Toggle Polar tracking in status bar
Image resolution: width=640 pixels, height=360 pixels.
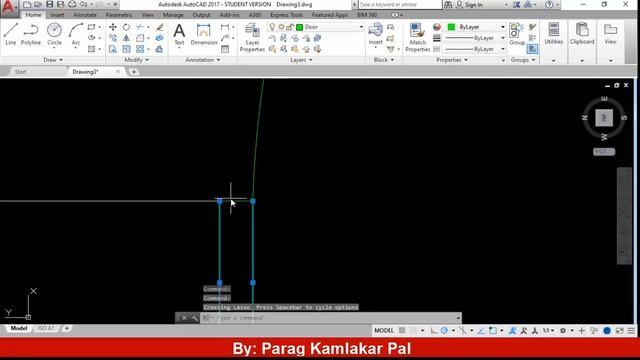(444, 331)
